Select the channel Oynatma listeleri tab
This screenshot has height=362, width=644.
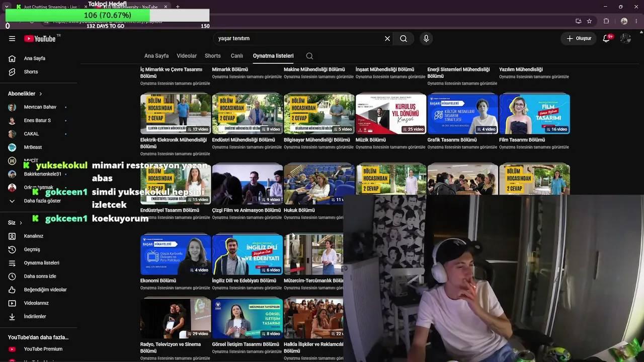coord(273,56)
